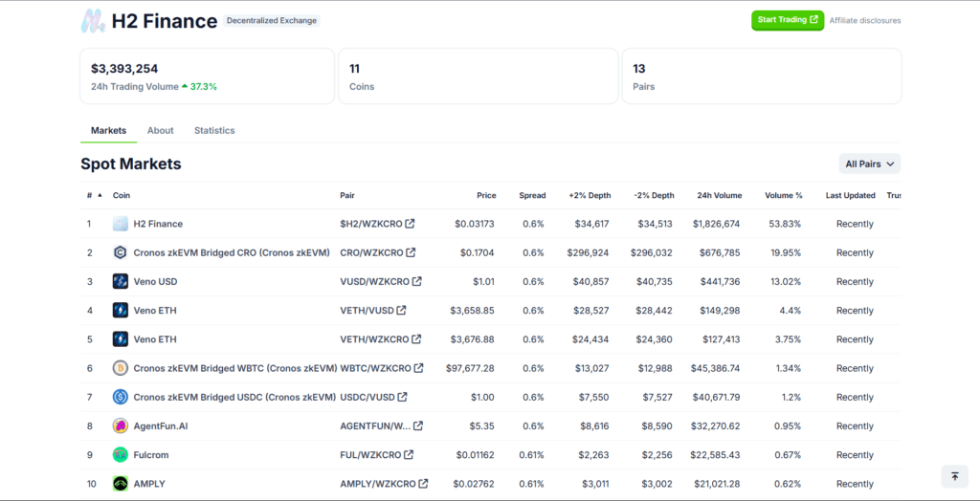Click H2 Finance coin icon in row 1
This screenshot has width=980, height=501.
(x=121, y=224)
